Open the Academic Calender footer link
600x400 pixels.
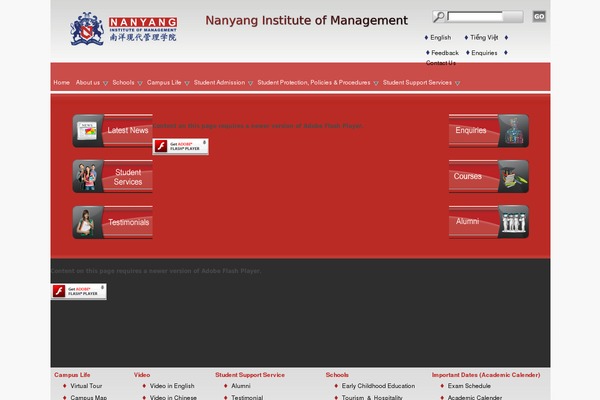tap(475, 397)
